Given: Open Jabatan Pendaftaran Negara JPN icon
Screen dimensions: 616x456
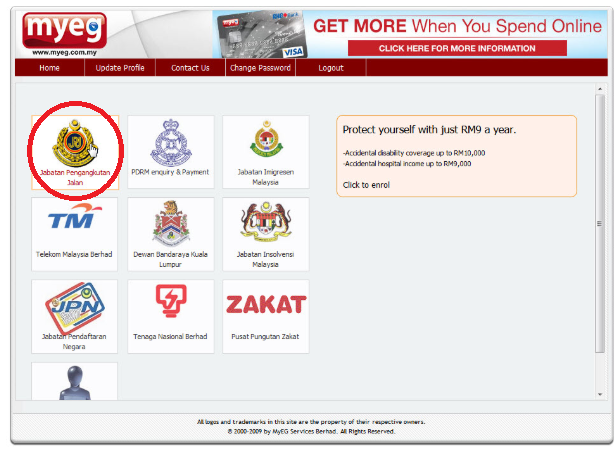Looking at the screenshot, I should [x=75, y=308].
